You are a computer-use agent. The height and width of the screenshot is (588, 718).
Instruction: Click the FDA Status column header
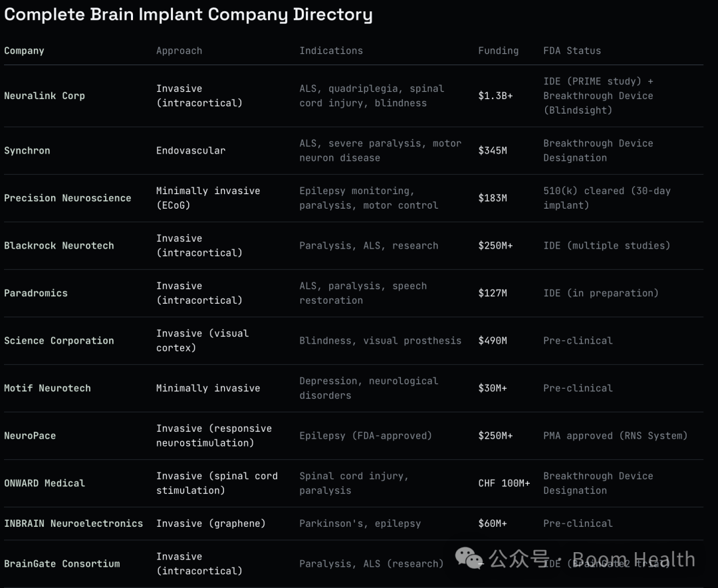(572, 50)
